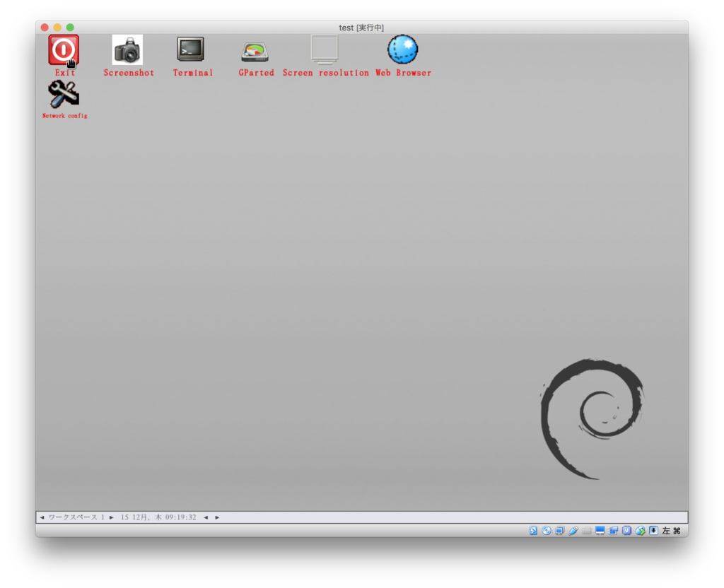724x588 pixels.
Task: Click the network adapters status icon
Action: pyautogui.click(x=560, y=531)
